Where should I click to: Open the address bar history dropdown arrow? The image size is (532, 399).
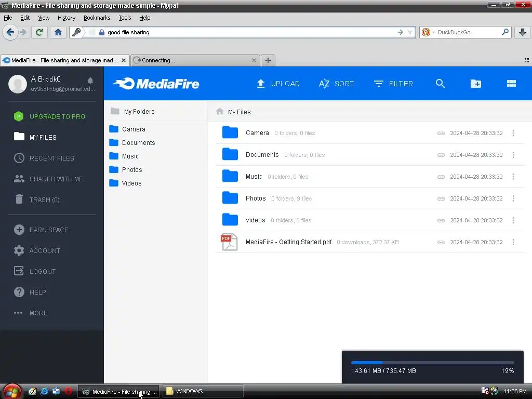tap(410, 32)
